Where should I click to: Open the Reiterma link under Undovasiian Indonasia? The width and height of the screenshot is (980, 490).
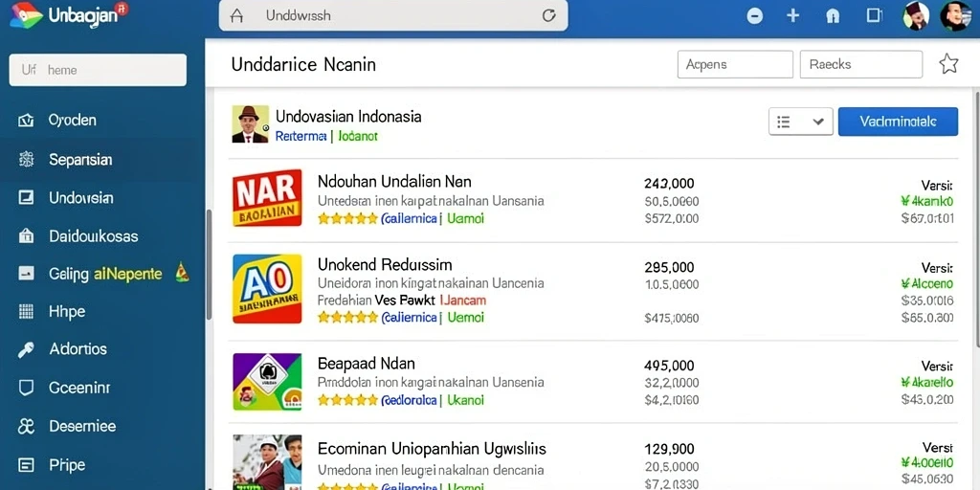(x=301, y=136)
